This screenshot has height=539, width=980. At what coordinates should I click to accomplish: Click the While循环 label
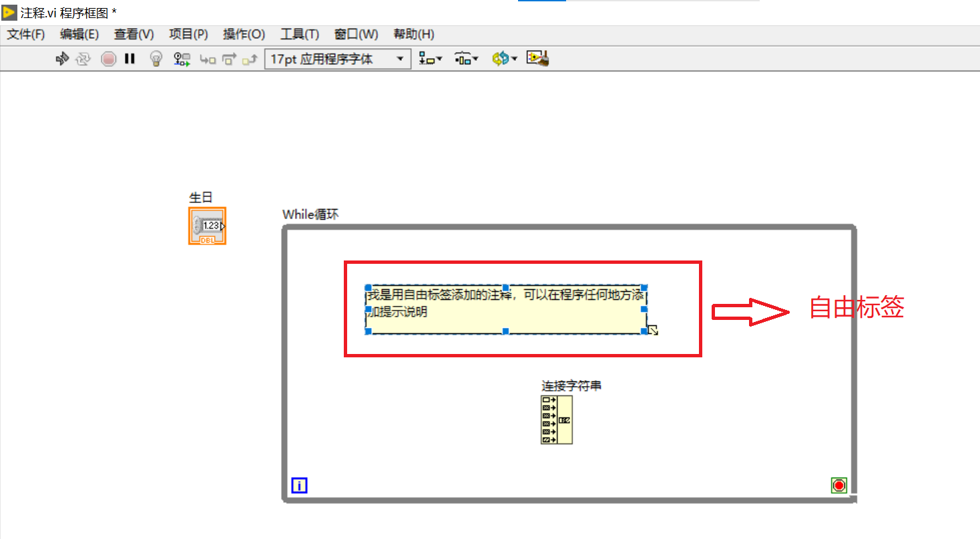click(x=310, y=214)
